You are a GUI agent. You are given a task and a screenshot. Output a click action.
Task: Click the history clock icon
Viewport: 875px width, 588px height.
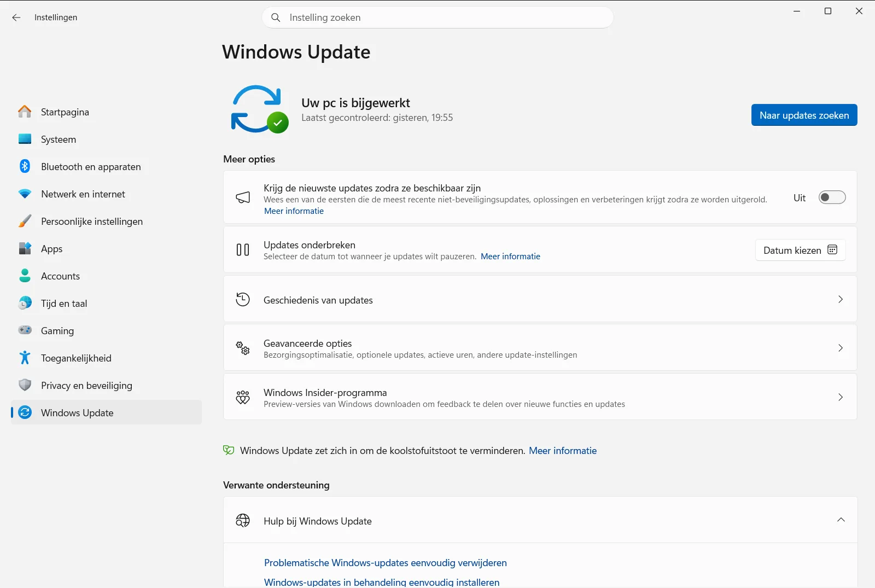coord(243,299)
